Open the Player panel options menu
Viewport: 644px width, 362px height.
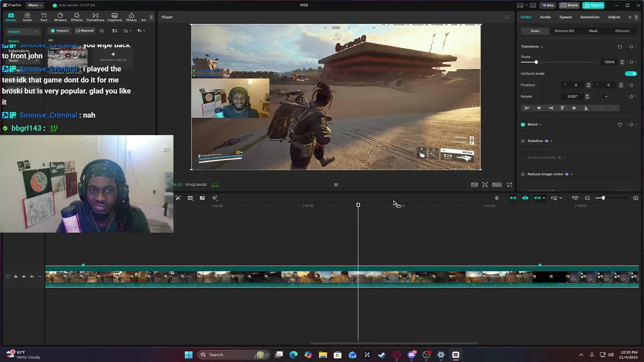[x=507, y=17]
